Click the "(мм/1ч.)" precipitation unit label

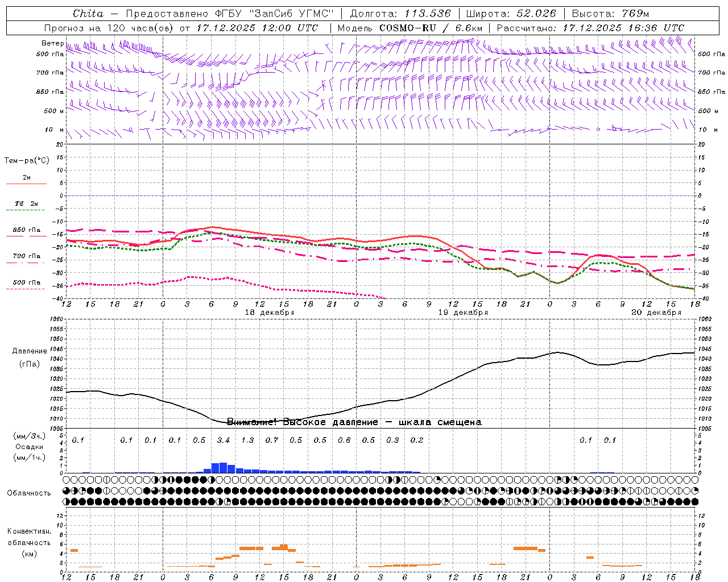pos(30,457)
